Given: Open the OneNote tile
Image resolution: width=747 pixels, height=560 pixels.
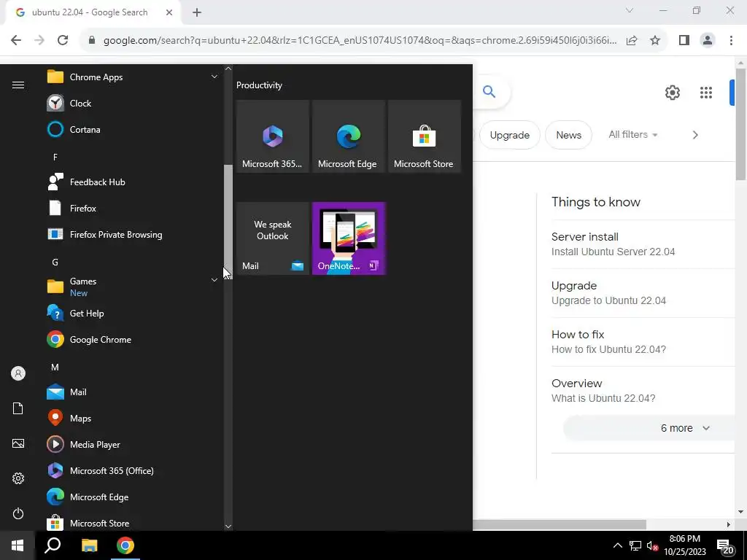Looking at the screenshot, I should click(348, 238).
